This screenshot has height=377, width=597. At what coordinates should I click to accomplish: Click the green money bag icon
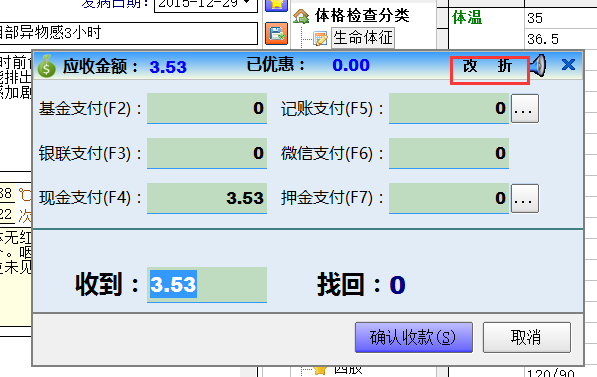click(47, 66)
